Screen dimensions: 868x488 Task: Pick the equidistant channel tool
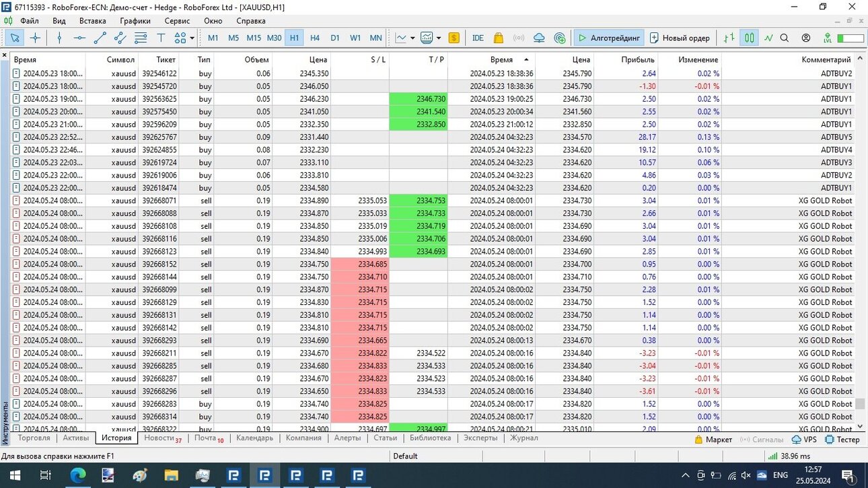pos(120,38)
